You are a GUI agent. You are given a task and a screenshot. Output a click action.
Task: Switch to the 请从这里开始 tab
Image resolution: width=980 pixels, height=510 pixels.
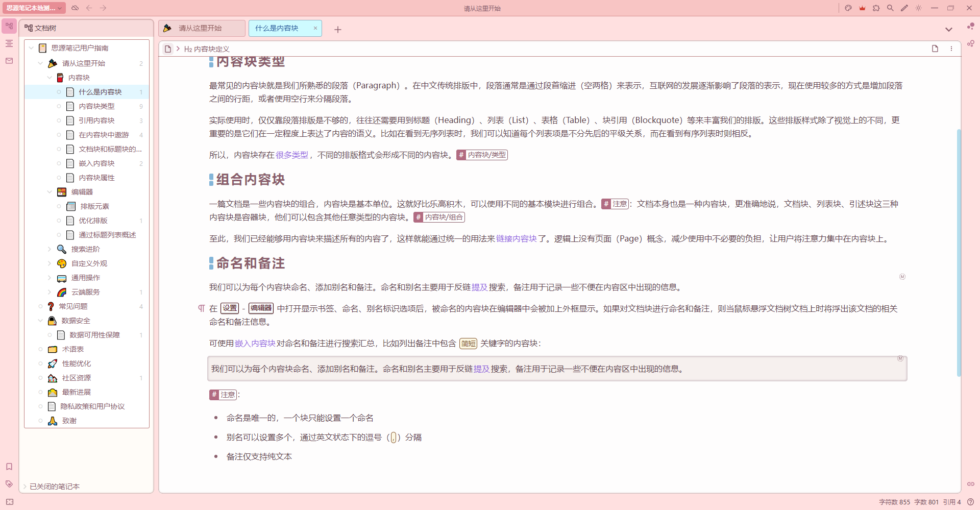coord(200,28)
